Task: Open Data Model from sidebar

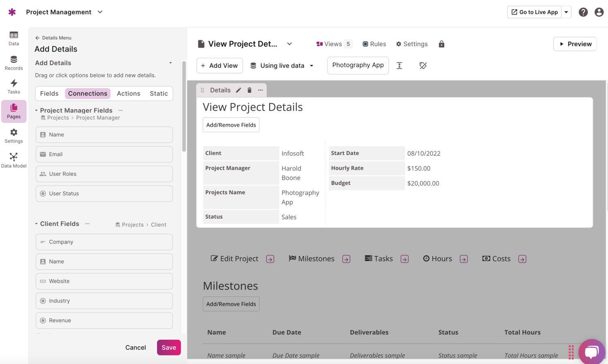Action: tap(14, 160)
